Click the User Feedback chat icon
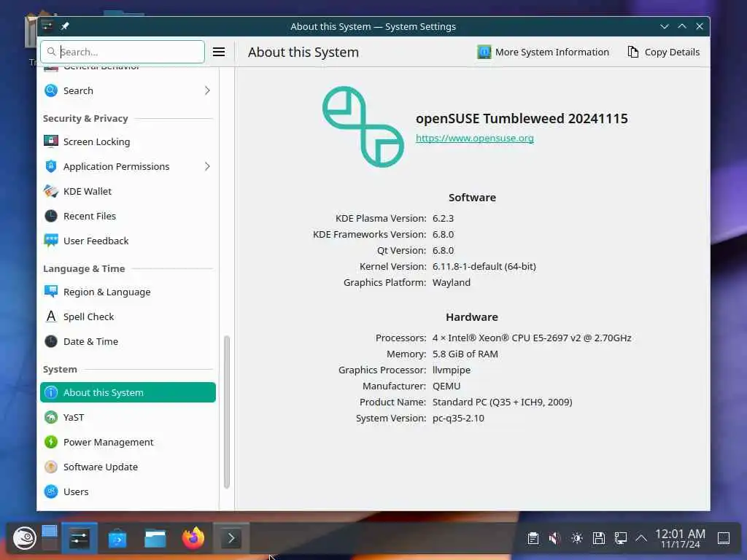747x560 pixels. [51, 241]
